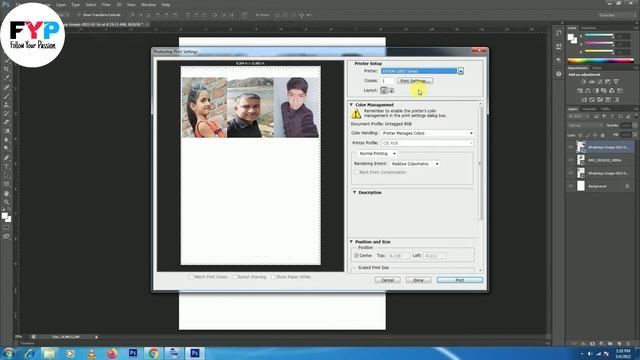This screenshot has width=640, height=360.
Task: Open the Color Handling dropdown
Action: 427,133
